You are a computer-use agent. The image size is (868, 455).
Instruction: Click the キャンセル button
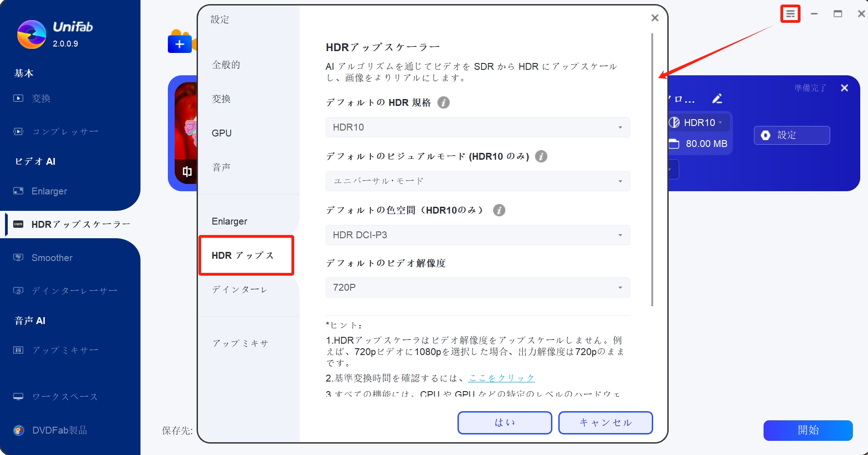click(606, 423)
